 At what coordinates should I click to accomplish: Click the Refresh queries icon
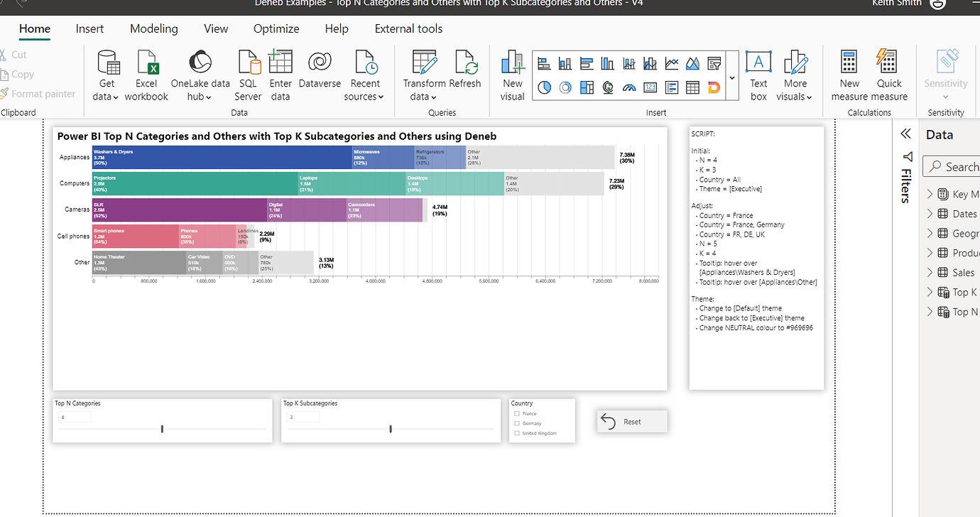(465, 63)
